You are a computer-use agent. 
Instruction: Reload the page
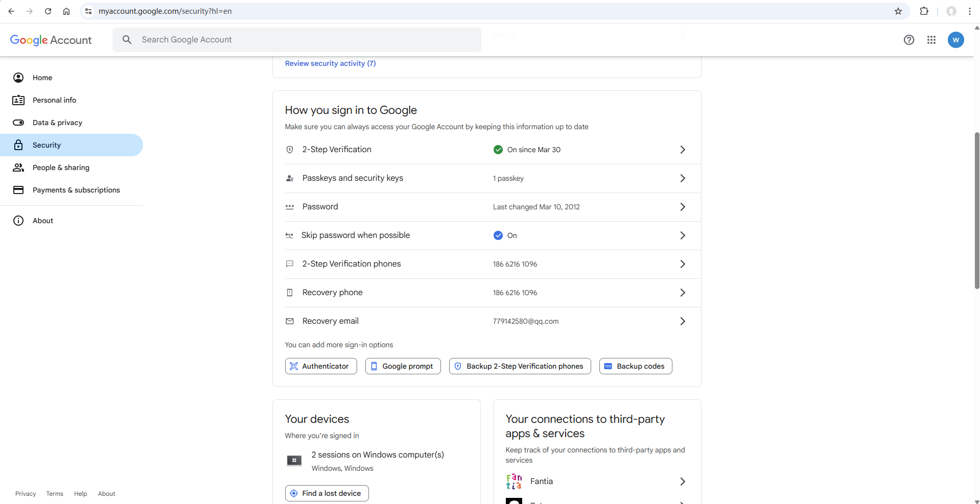[48, 11]
